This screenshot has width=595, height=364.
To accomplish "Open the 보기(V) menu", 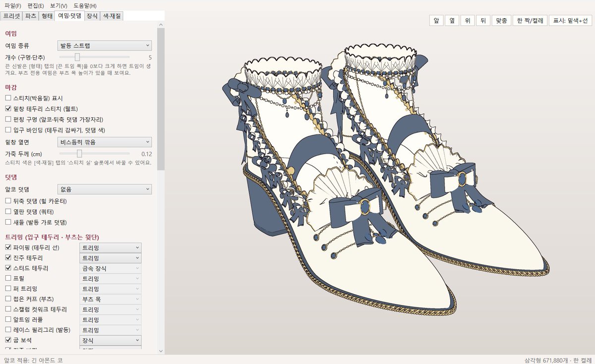I will point(59,5).
